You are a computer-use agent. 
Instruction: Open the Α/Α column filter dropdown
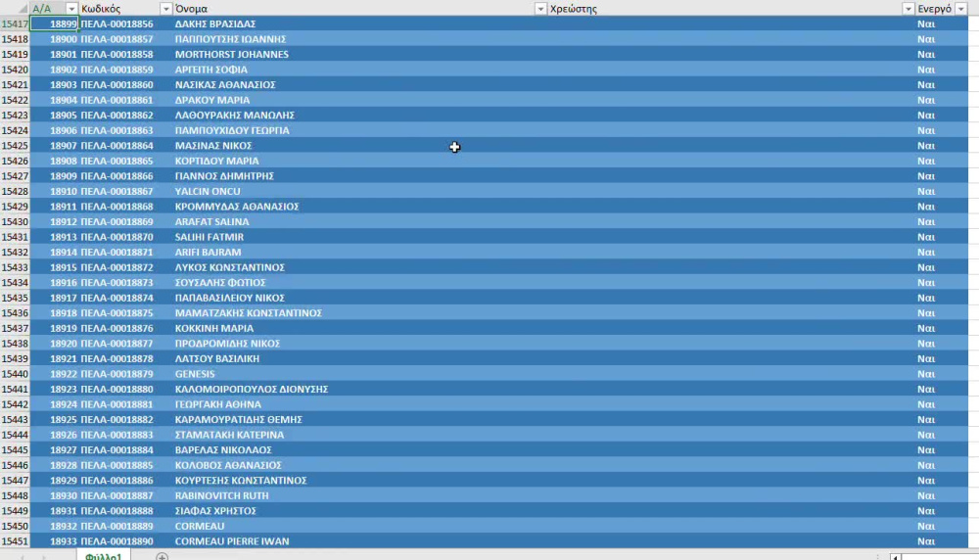coord(71,9)
